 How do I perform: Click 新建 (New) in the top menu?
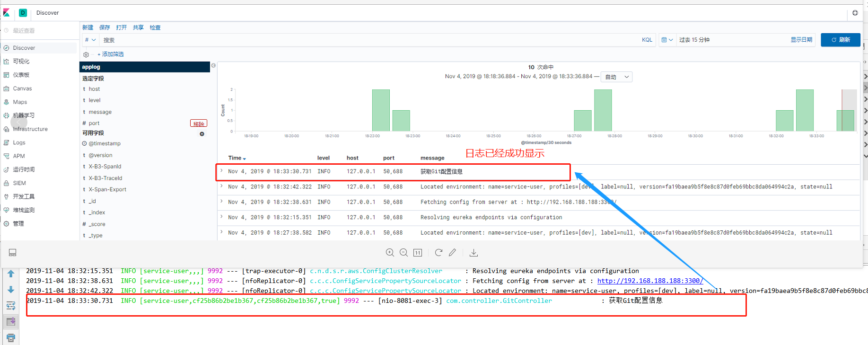[88, 27]
